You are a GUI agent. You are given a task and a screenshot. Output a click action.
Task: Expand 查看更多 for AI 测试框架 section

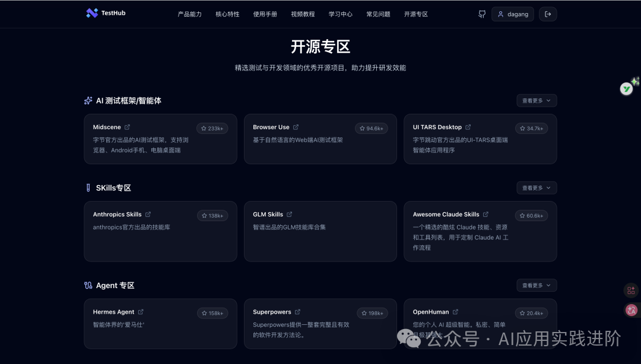tap(537, 101)
